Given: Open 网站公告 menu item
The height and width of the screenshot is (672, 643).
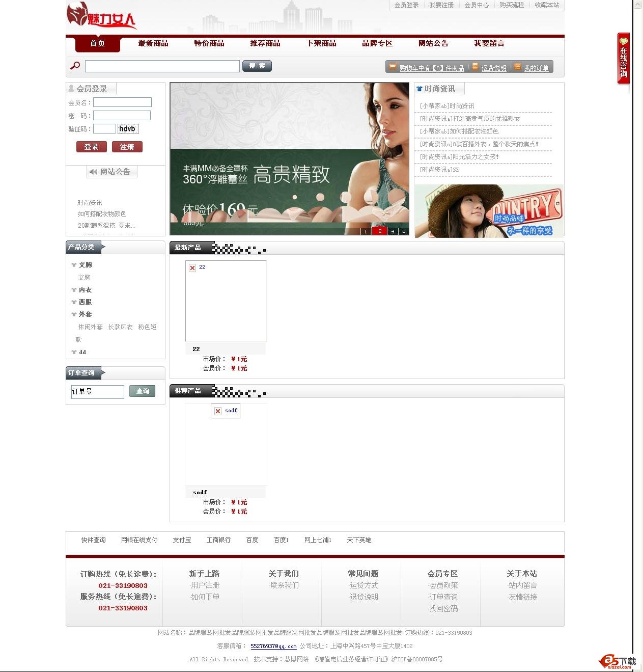Looking at the screenshot, I should click(x=433, y=43).
